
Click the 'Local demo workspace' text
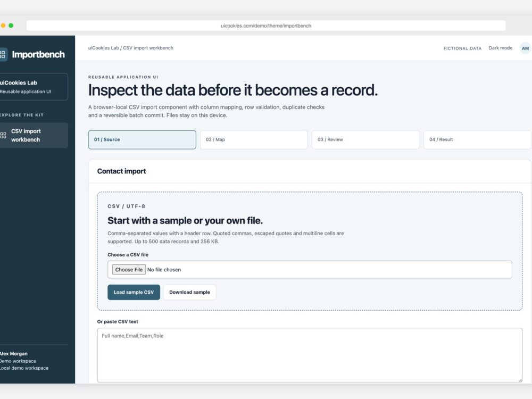click(24, 368)
